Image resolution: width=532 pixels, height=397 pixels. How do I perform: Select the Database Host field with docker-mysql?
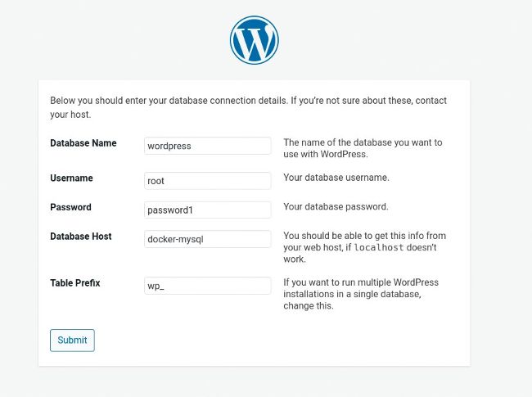click(x=207, y=239)
